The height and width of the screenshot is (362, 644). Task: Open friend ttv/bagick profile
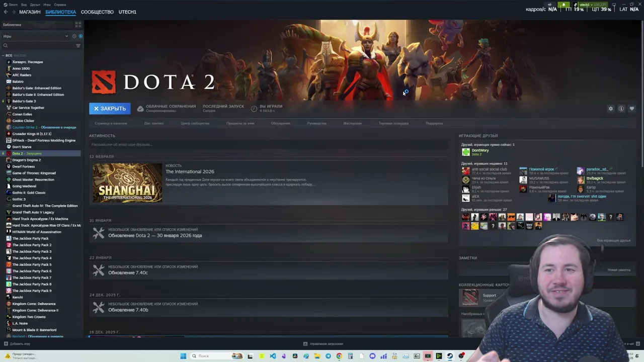pos(595,178)
